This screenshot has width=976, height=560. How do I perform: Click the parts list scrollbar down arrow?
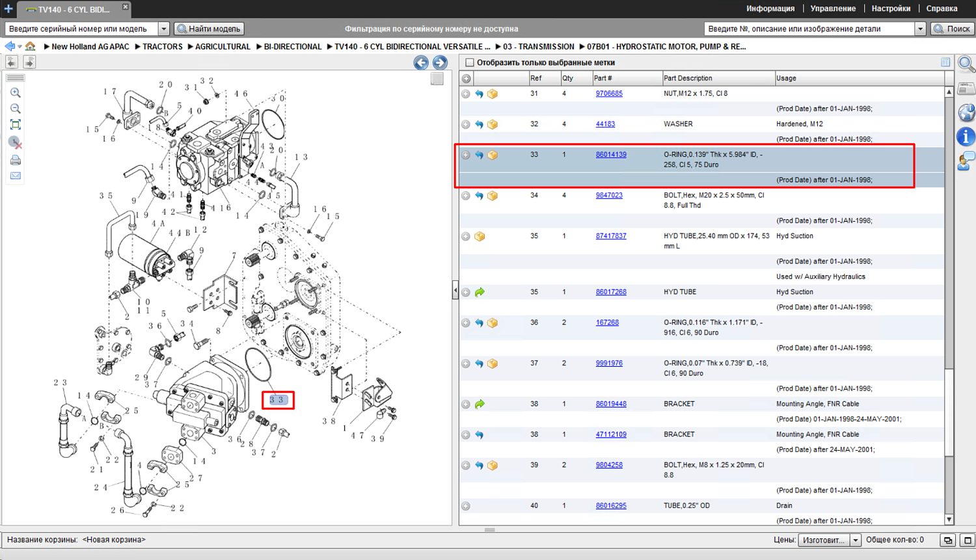pyautogui.click(x=949, y=519)
